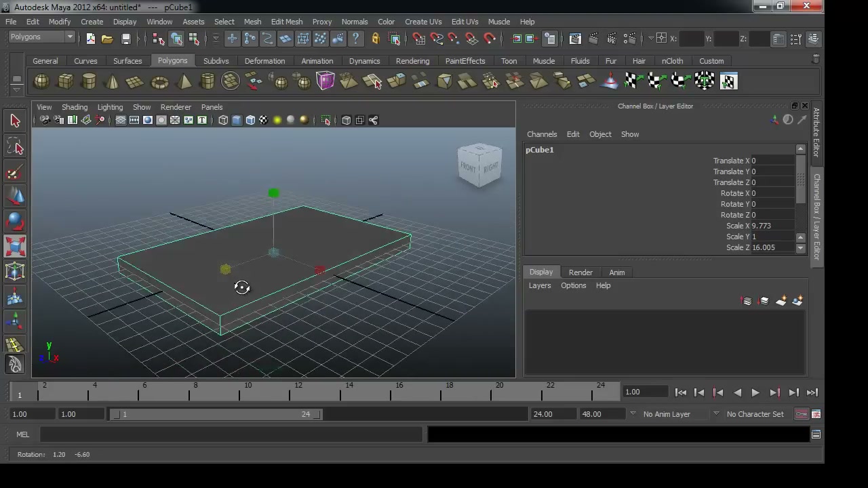Play the animation forwards
This screenshot has width=868, height=488.
tap(755, 392)
